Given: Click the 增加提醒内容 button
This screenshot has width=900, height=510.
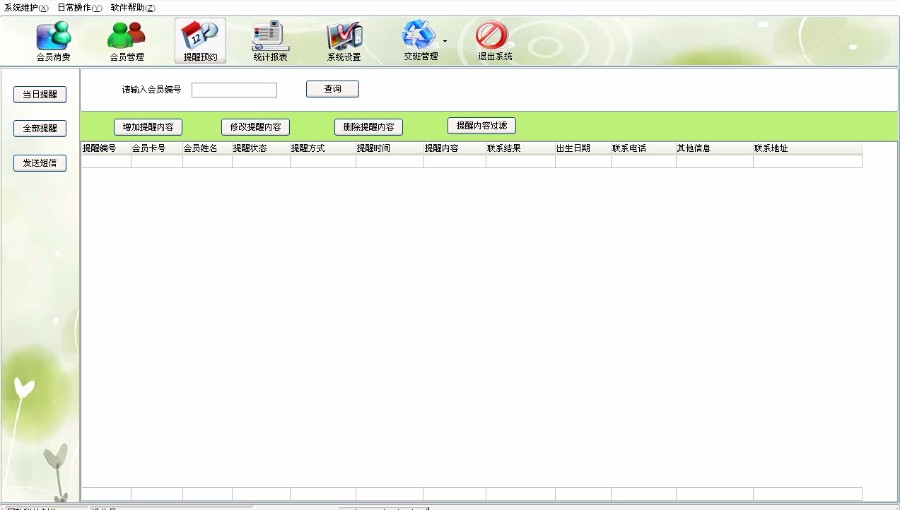Looking at the screenshot, I should point(148,127).
